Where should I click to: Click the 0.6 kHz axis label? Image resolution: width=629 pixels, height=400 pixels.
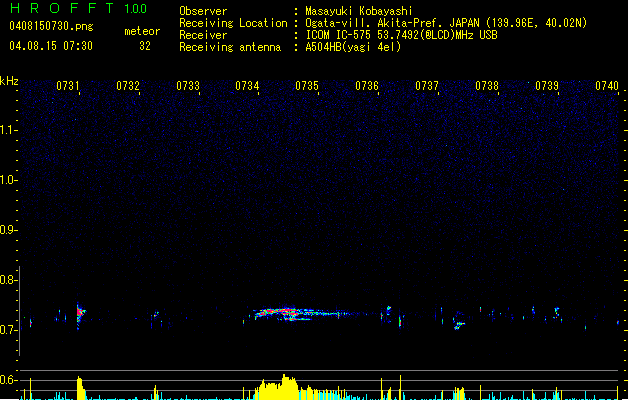pyautogui.click(x=8, y=380)
